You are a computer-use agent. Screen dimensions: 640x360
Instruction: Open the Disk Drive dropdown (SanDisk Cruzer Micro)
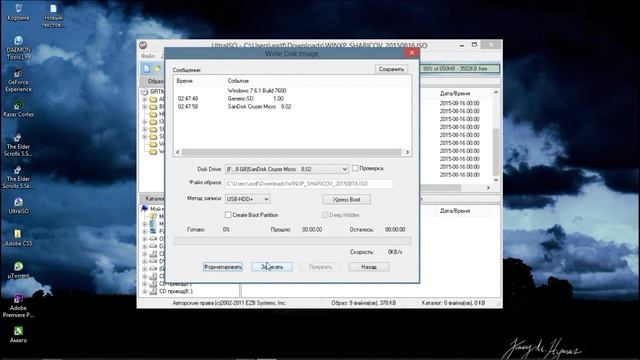(287, 169)
